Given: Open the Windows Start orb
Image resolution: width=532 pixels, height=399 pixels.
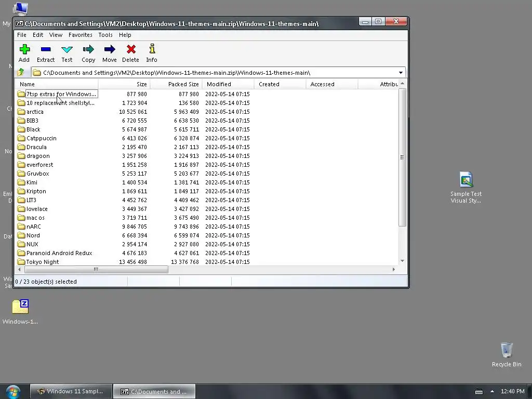Looking at the screenshot, I should pos(13,392).
